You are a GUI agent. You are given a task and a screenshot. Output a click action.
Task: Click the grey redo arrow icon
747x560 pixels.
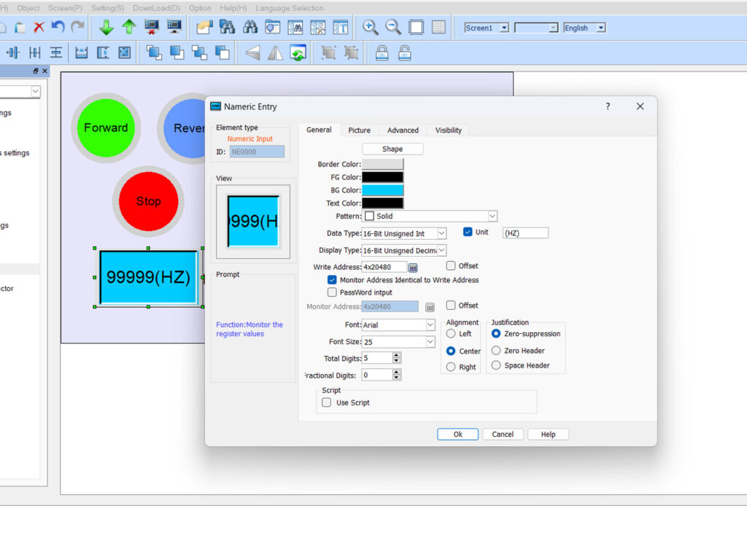click(x=77, y=28)
